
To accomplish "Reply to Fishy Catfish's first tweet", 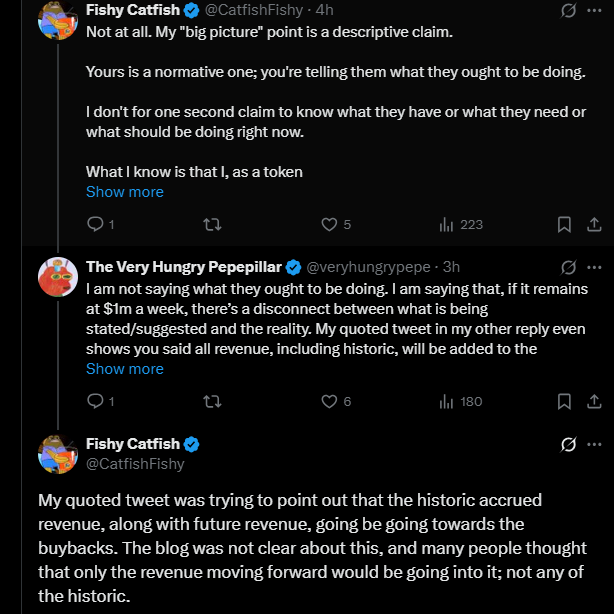I will (96, 224).
